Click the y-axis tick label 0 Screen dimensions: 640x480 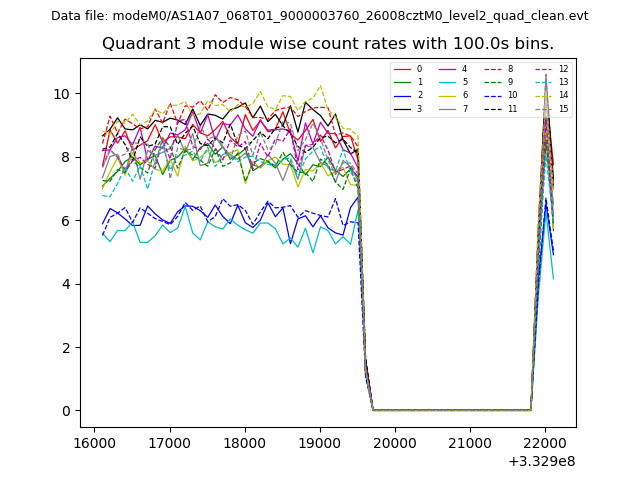66,411
